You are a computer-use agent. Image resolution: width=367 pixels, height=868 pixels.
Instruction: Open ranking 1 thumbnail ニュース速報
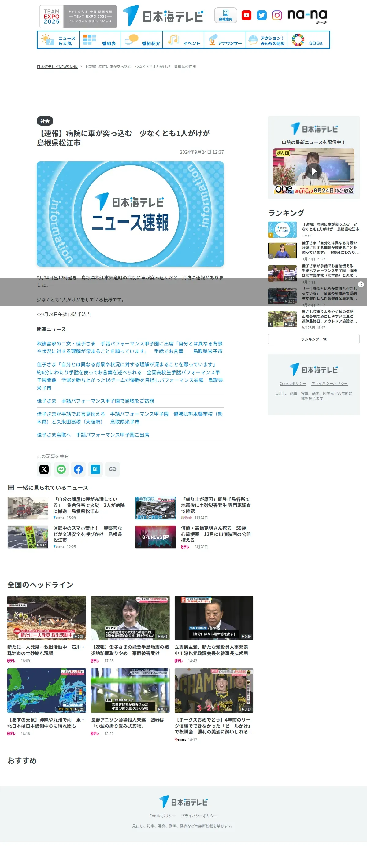point(282,230)
